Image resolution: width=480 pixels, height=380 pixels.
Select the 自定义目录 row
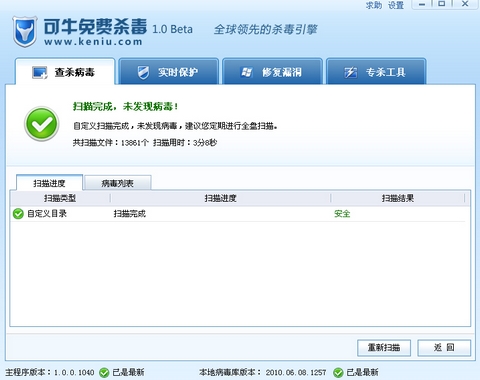point(239,214)
